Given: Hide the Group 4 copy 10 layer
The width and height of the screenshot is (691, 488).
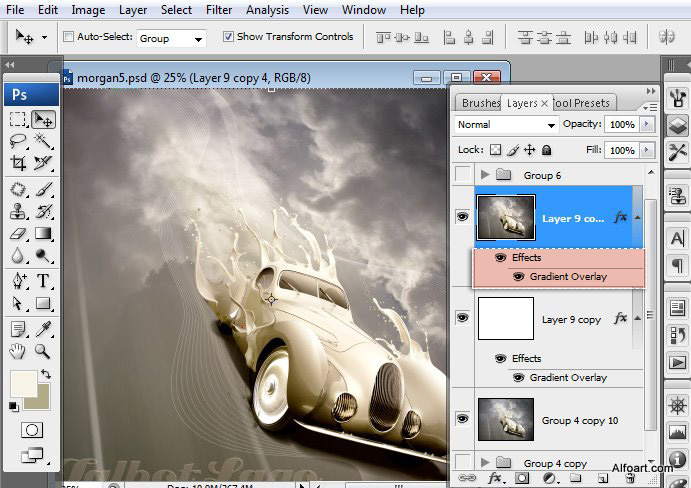Looking at the screenshot, I should click(x=462, y=419).
